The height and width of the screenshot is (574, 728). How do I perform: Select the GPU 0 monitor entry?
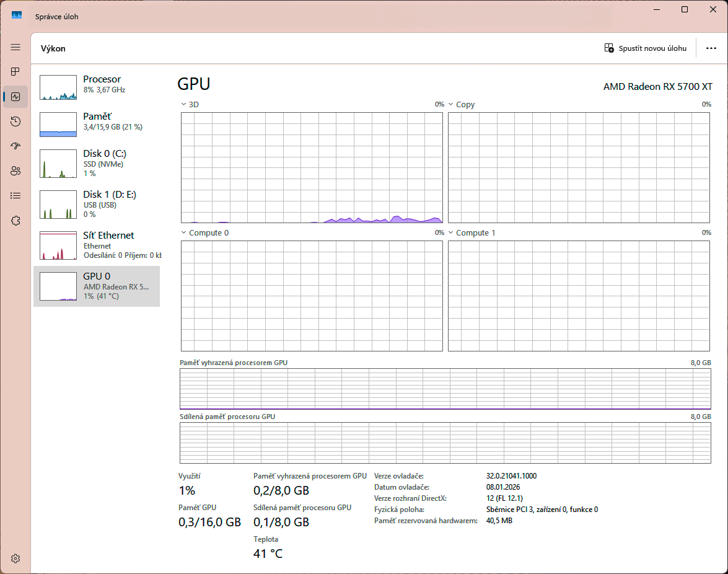click(x=96, y=286)
